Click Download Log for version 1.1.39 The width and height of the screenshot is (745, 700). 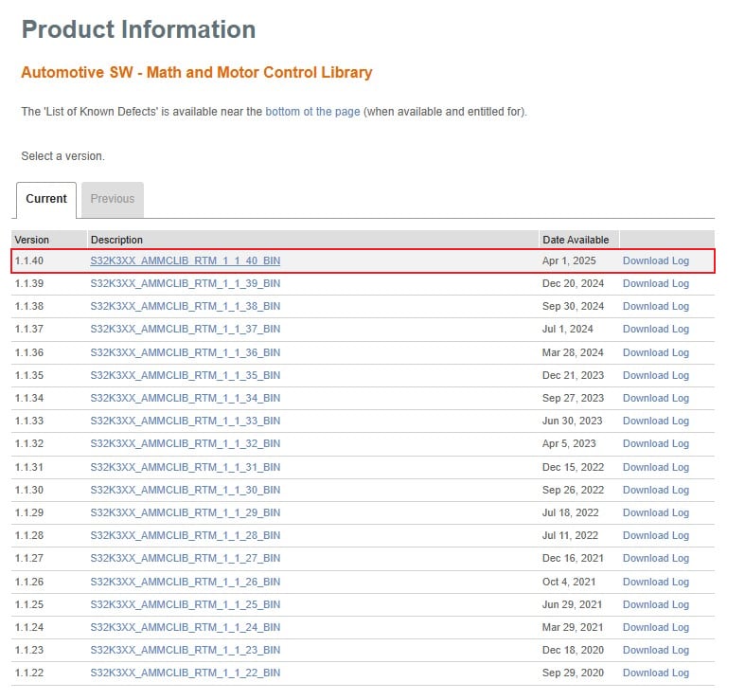tap(655, 283)
